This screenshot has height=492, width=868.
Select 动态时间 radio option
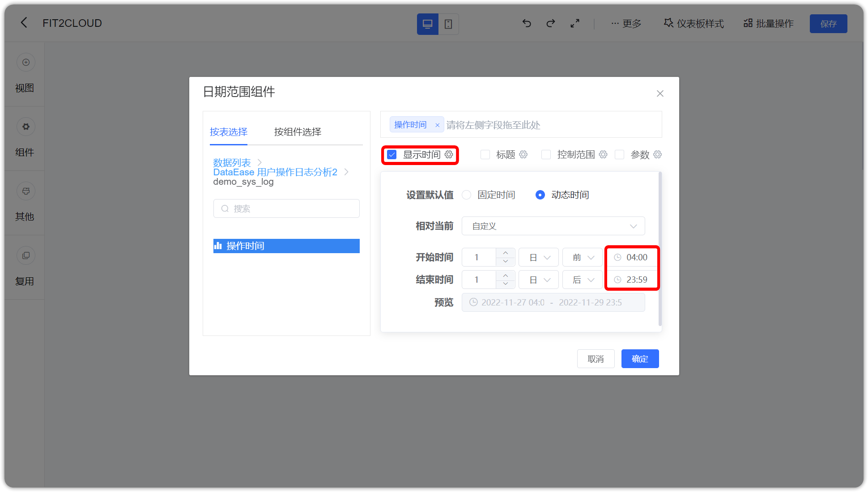click(x=540, y=195)
